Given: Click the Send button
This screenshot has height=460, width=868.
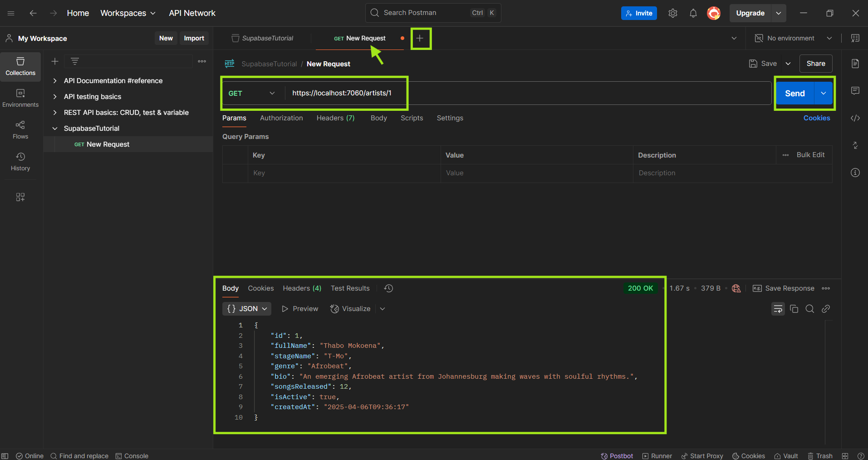Looking at the screenshot, I should coord(795,93).
